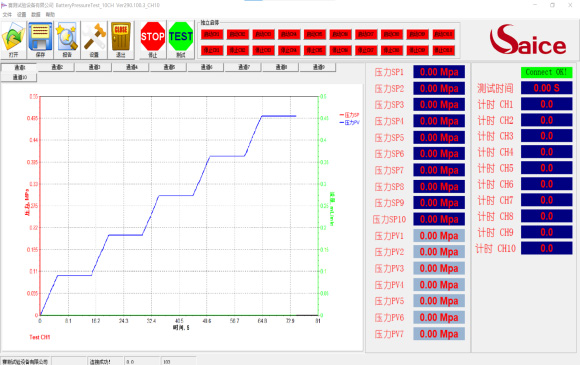This screenshot has height=365, width=580.
Task: Open the 数据 (Data) menu
Action: [36, 14]
